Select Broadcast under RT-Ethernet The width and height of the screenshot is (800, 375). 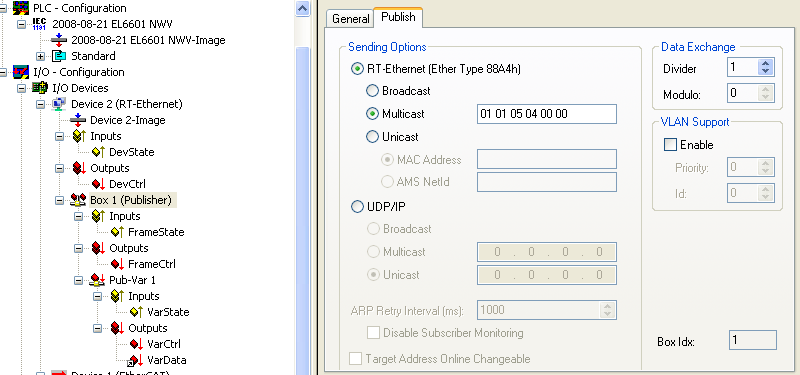click(x=372, y=91)
